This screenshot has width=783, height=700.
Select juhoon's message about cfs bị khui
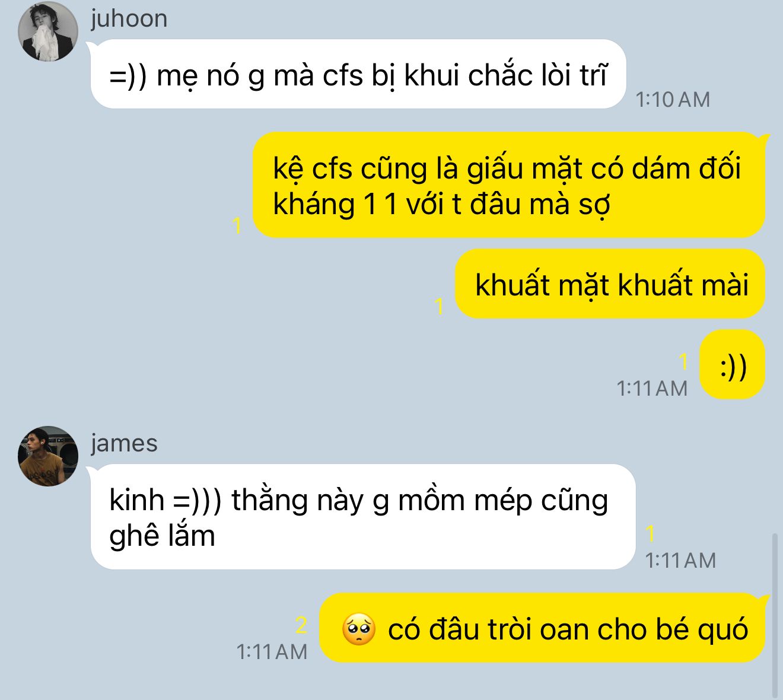[x=358, y=74]
